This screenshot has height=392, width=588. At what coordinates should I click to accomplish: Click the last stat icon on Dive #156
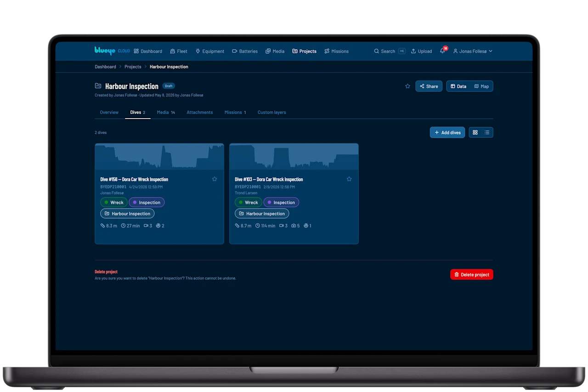[158, 226]
